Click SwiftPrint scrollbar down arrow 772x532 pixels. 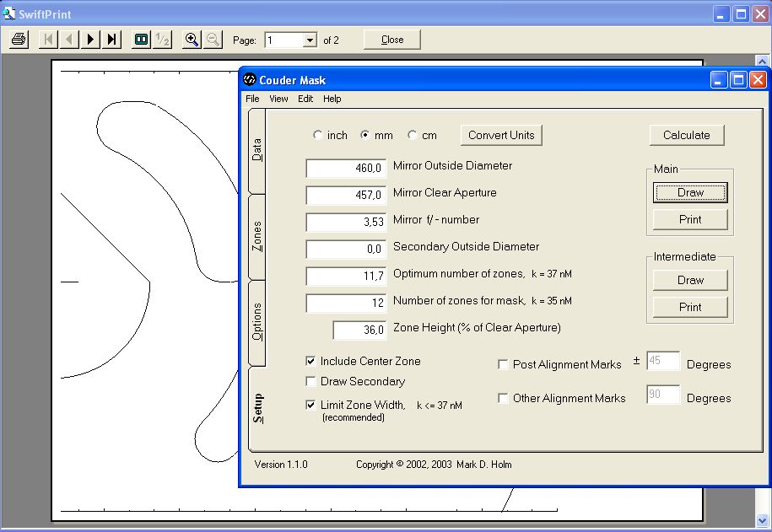(x=762, y=519)
